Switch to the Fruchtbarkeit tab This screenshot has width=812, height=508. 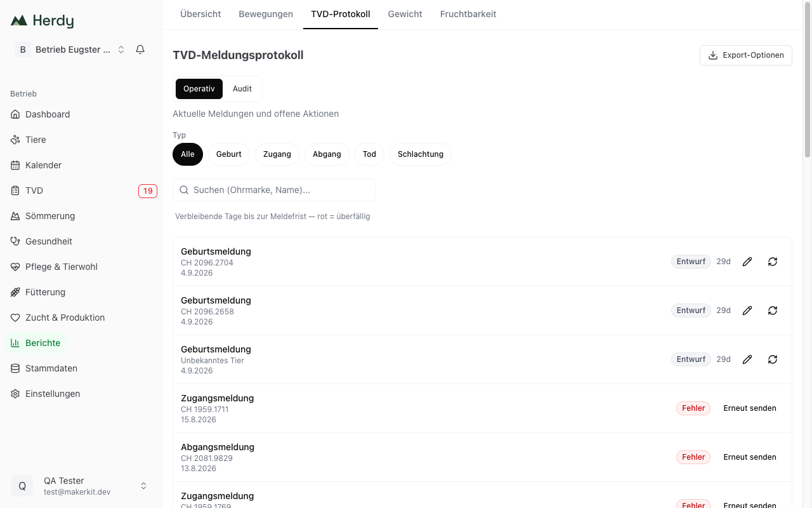click(x=468, y=14)
